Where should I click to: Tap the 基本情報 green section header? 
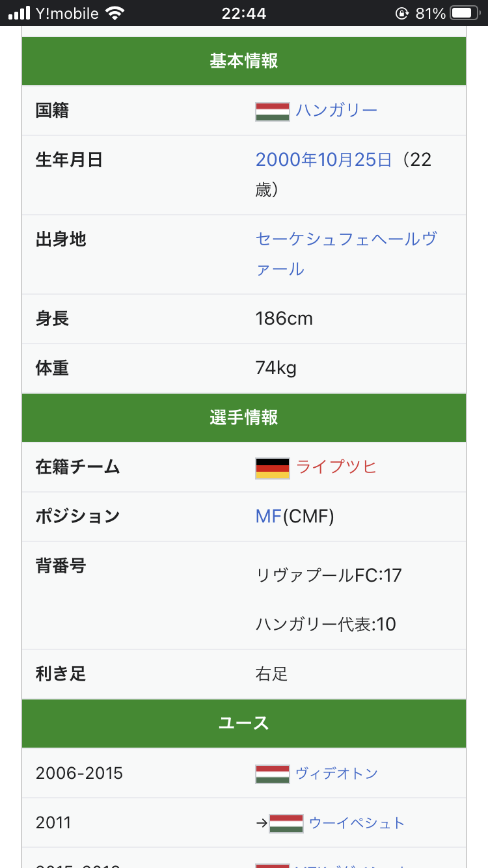click(x=244, y=61)
